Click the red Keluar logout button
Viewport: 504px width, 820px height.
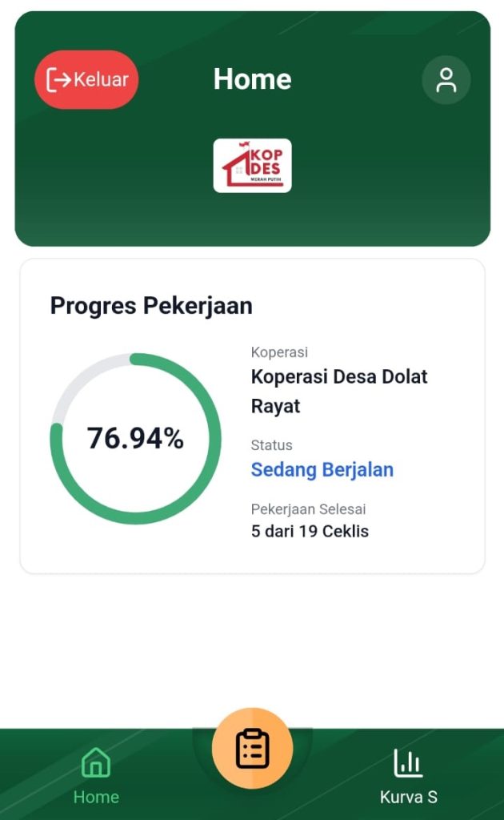point(86,79)
